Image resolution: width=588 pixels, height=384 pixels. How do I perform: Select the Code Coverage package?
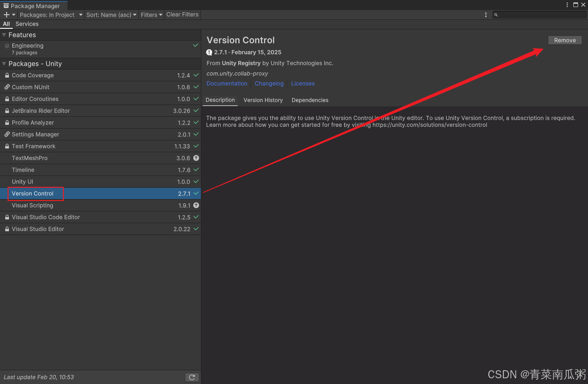pos(100,75)
